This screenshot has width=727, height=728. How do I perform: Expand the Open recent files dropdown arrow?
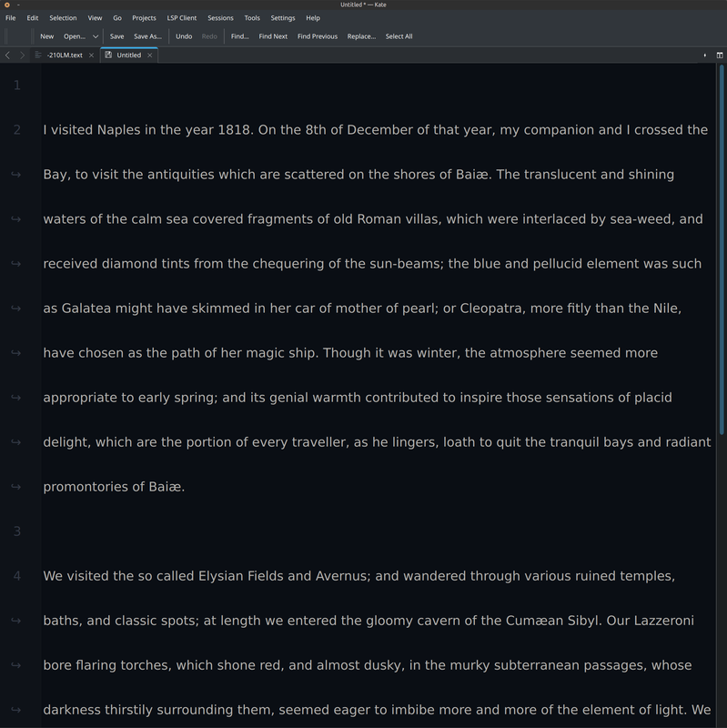(x=96, y=36)
